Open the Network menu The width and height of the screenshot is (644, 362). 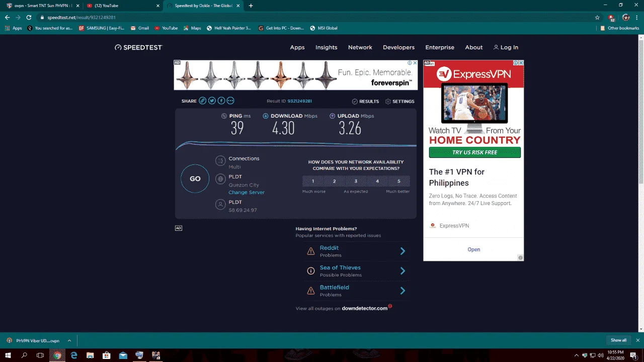point(360,47)
